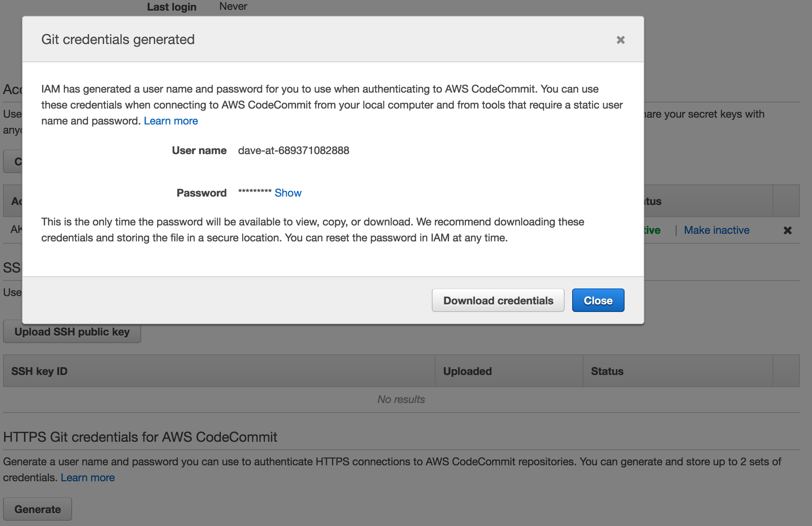Click Close button to dismiss dialog
The width and height of the screenshot is (812, 526).
click(x=598, y=300)
